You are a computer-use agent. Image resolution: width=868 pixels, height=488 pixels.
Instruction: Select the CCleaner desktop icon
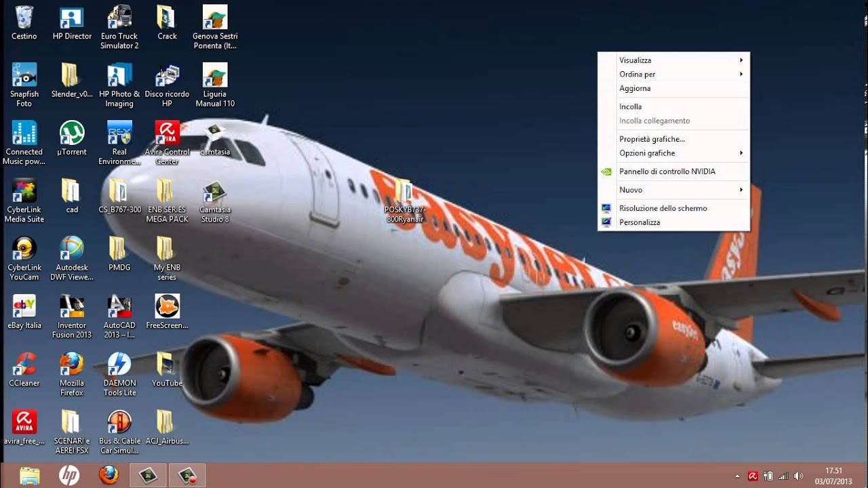24,370
